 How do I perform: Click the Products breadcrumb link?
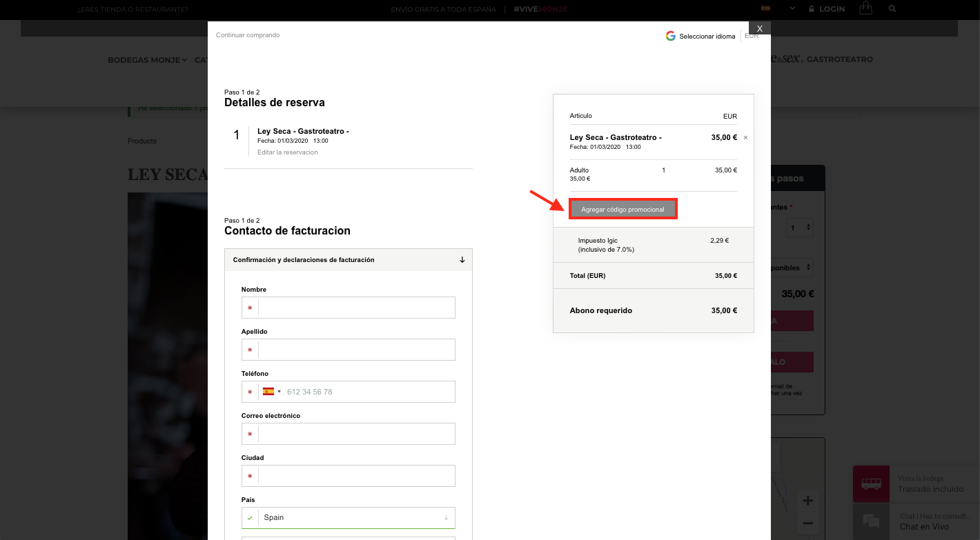142,141
